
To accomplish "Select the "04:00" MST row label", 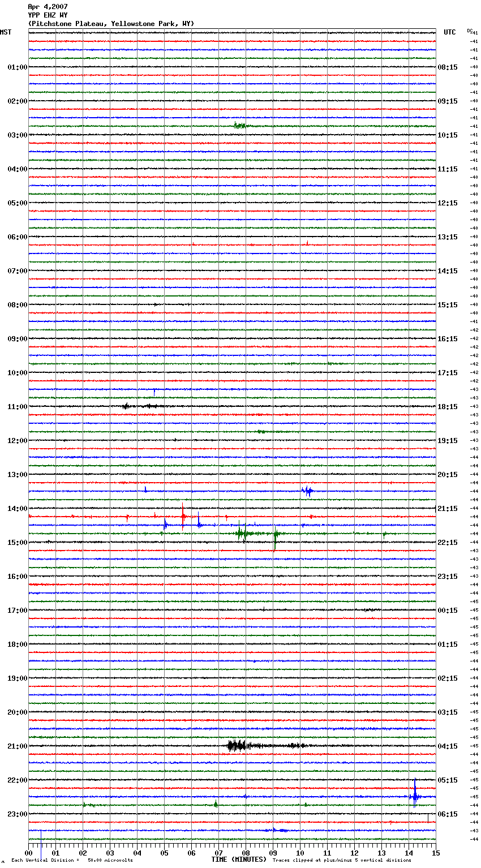I will click(x=18, y=169).
